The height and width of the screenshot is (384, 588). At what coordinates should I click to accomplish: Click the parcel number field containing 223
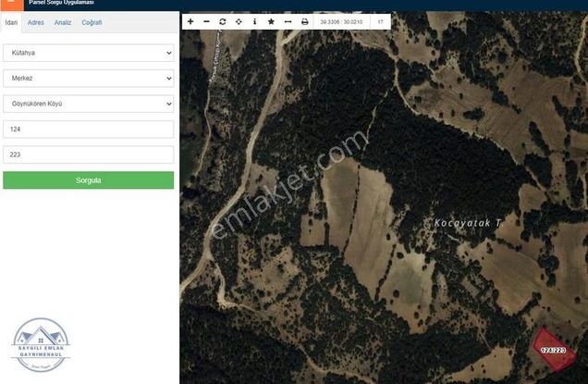pyautogui.click(x=88, y=155)
